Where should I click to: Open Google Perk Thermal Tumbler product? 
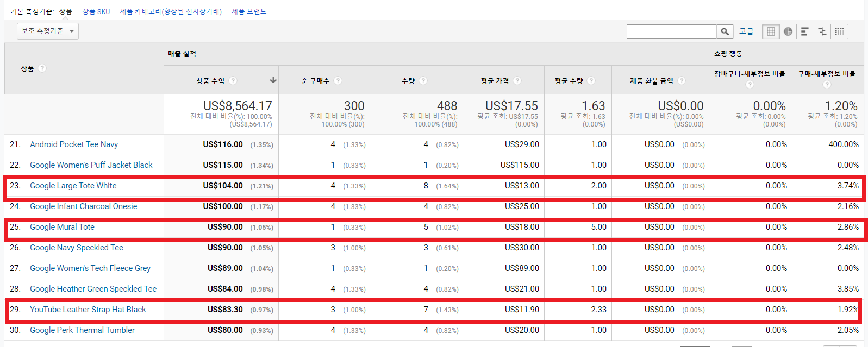82,330
